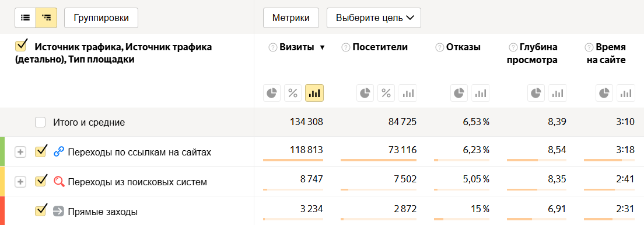Uncheck the Прямые заходы row checkbox
Screen dimensions: 644x225
click(x=41, y=211)
